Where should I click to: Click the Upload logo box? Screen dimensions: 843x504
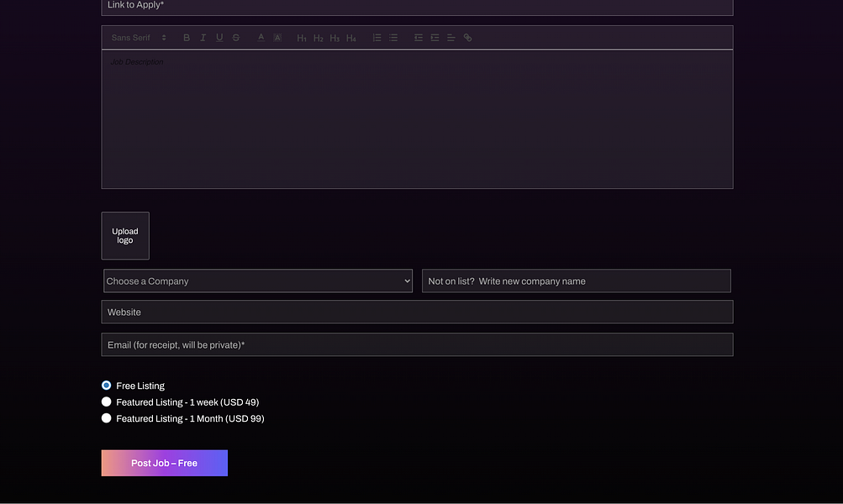coord(125,236)
